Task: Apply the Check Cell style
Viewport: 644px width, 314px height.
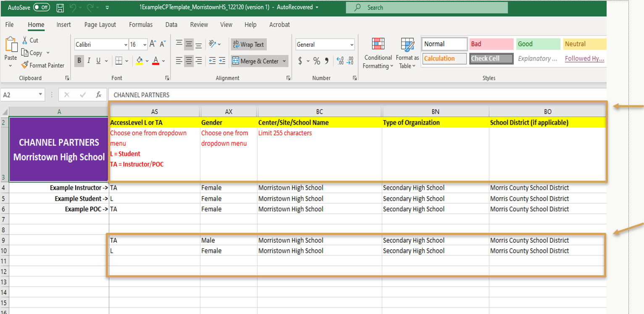Action: pos(491,59)
